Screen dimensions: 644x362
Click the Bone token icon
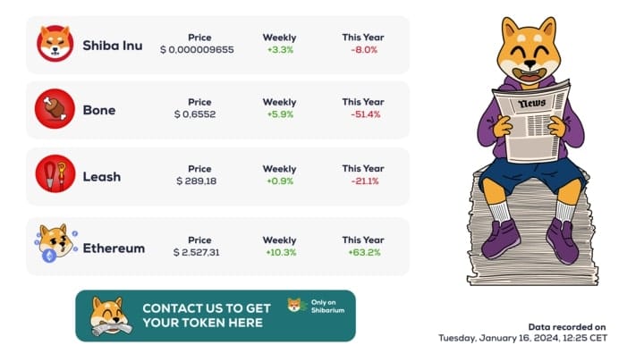click(x=55, y=110)
